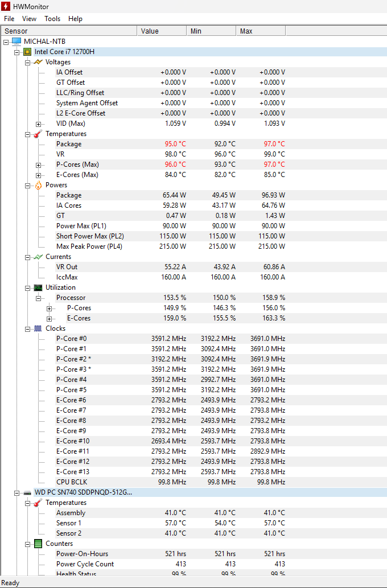Click the HWMonitor app icon in title bar

pos(6,6)
